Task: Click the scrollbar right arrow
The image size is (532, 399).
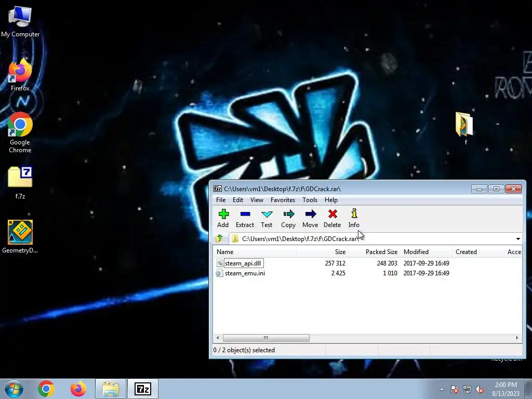Action: pos(517,338)
